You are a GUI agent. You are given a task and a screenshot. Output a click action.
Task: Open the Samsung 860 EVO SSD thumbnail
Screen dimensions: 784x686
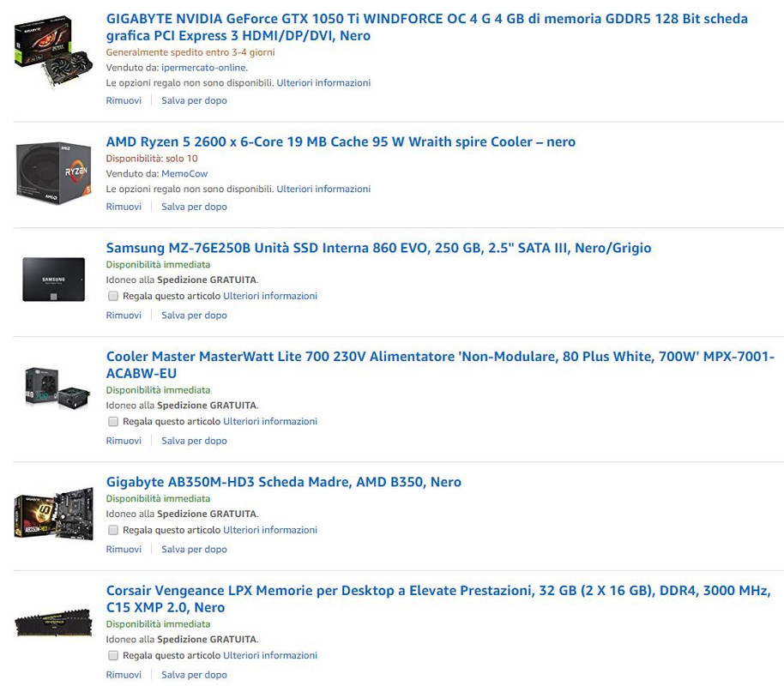pos(53,280)
